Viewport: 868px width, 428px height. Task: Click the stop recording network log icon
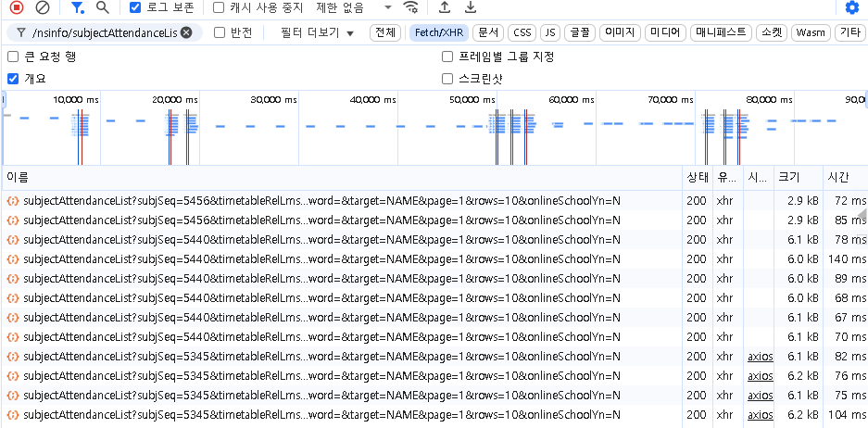coord(17,7)
